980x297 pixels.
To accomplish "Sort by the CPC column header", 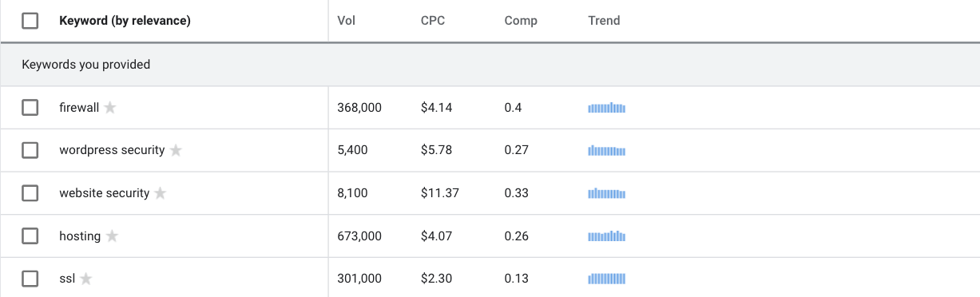I will 433,21.
